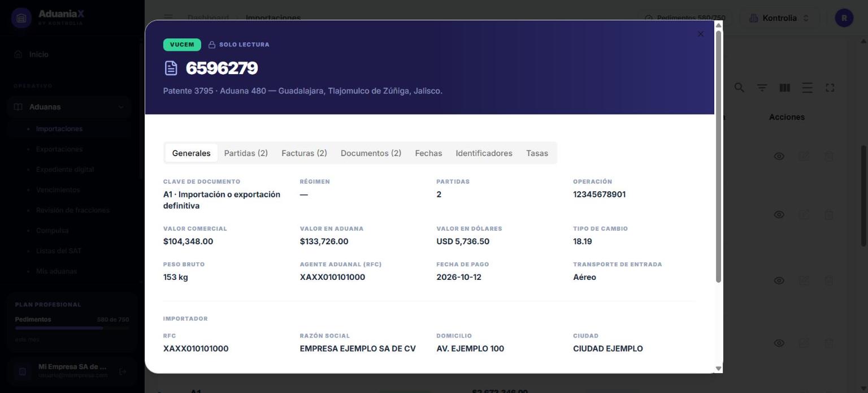Toggle the sidebar with the hamburger menu icon
Viewport: 868px width, 393px height.
coord(168,18)
